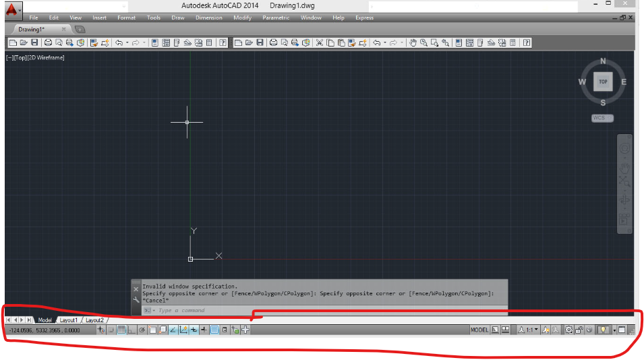Click Plot Preview icon in left-hand toolbar
This screenshot has width=644, height=360.
pyautogui.click(x=59, y=42)
